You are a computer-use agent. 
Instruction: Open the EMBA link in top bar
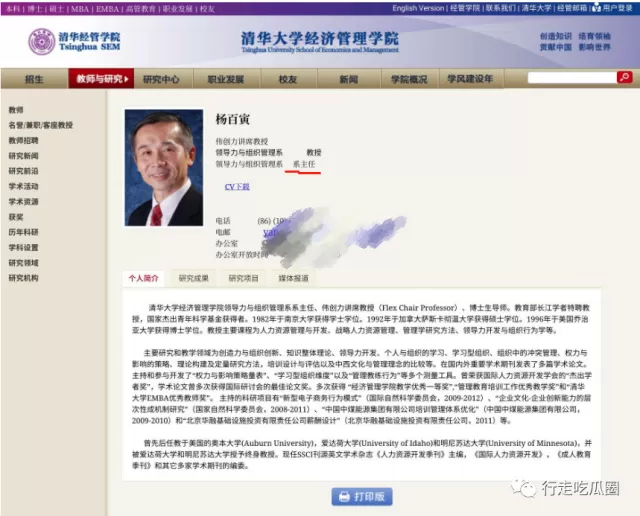[107, 9]
